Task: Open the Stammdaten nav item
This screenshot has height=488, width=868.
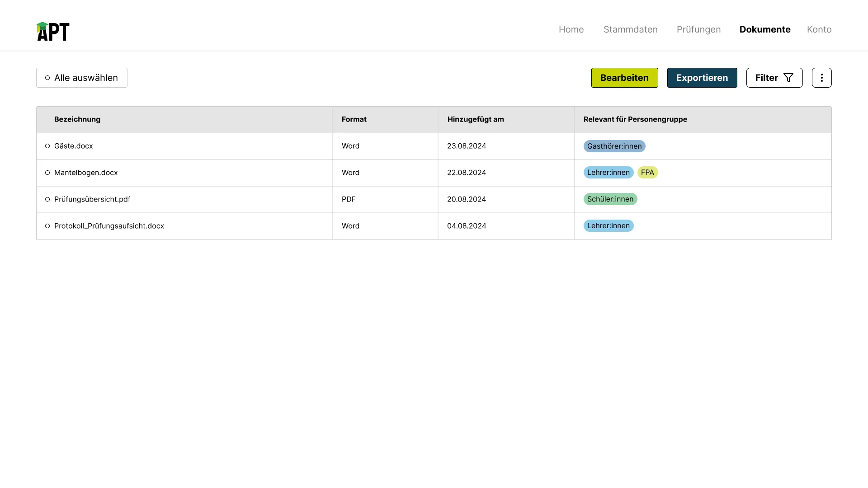Action: (630, 29)
